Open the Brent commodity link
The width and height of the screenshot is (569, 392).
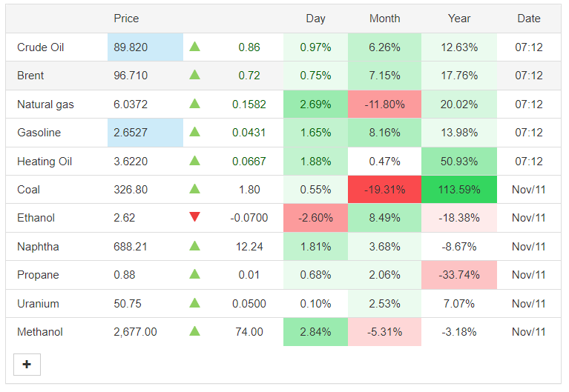coord(30,76)
